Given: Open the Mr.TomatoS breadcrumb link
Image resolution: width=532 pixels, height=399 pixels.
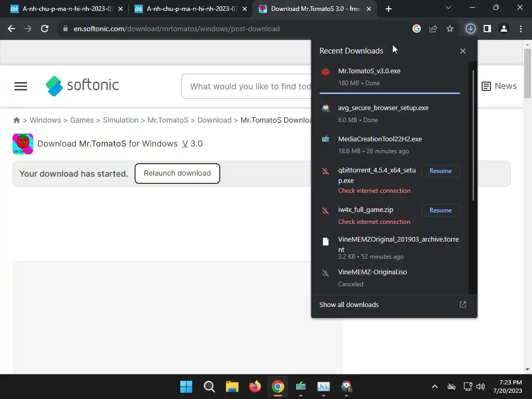Looking at the screenshot, I should coord(168,120).
